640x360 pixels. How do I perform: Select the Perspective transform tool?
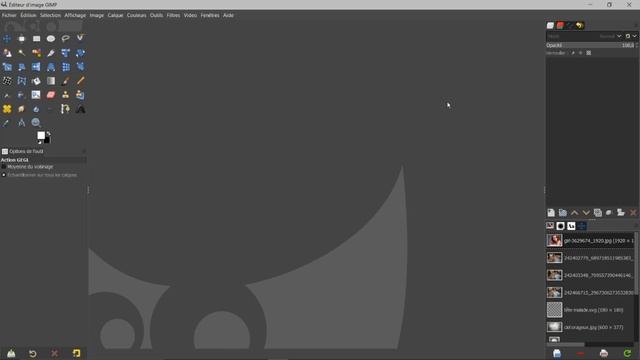(51, 67)
